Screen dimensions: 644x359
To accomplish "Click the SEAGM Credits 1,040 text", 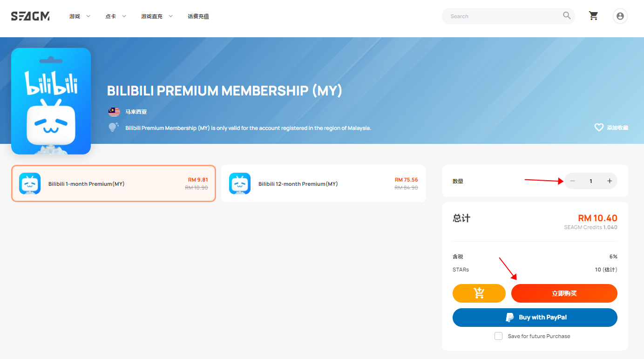I will (590, 228).
